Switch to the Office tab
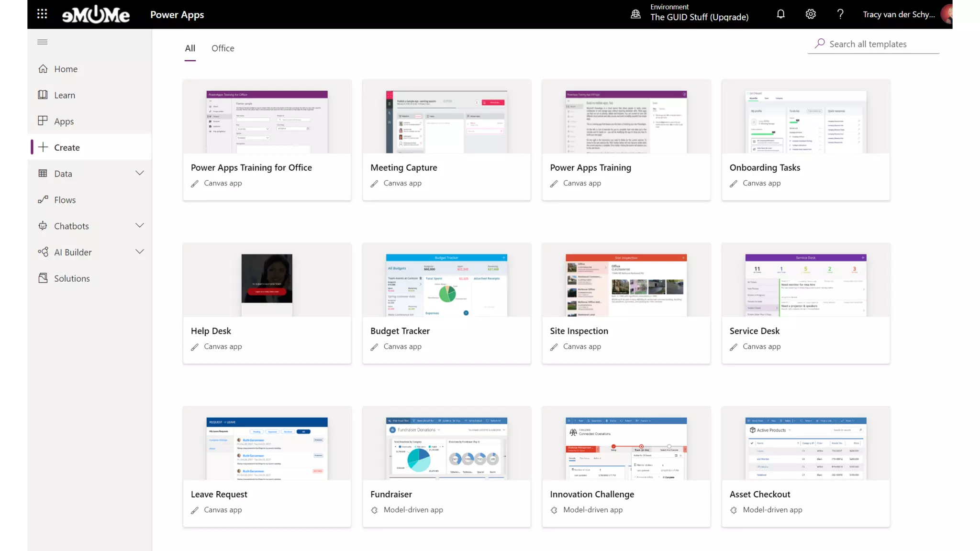 click(x=223, y=48)
